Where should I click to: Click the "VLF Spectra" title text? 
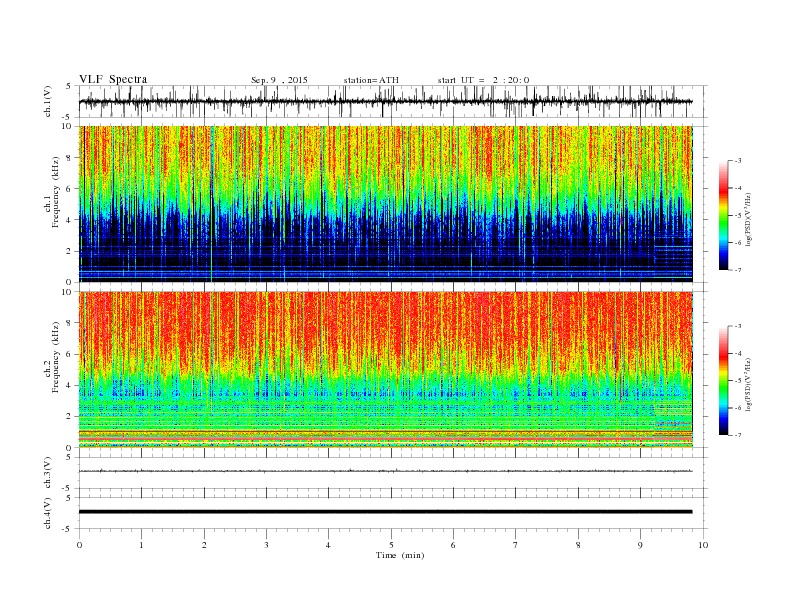113,79
